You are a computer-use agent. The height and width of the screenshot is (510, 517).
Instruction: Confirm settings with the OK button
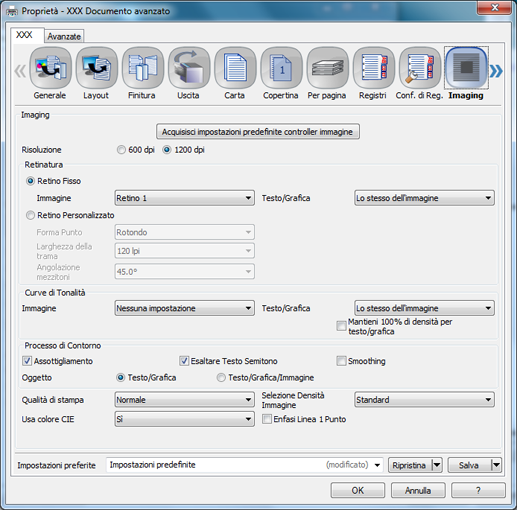point(358,490)
